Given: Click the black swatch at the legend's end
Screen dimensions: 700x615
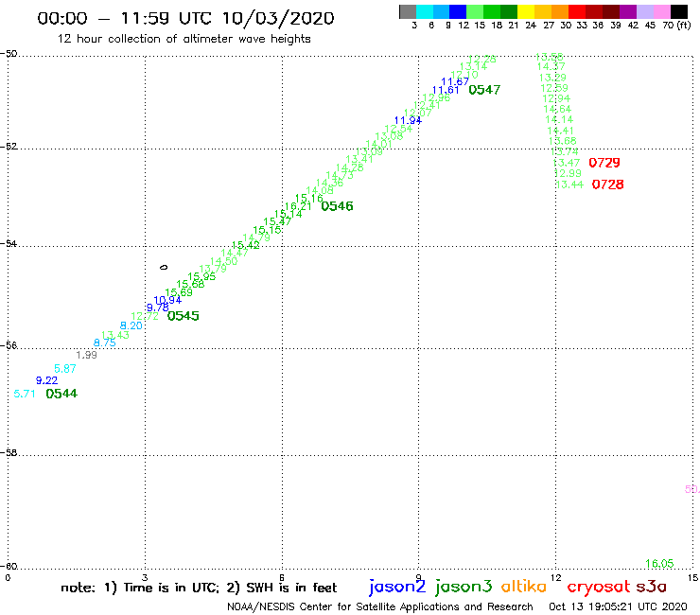Looking at the screenshot, I should click(x=678, y=11).
